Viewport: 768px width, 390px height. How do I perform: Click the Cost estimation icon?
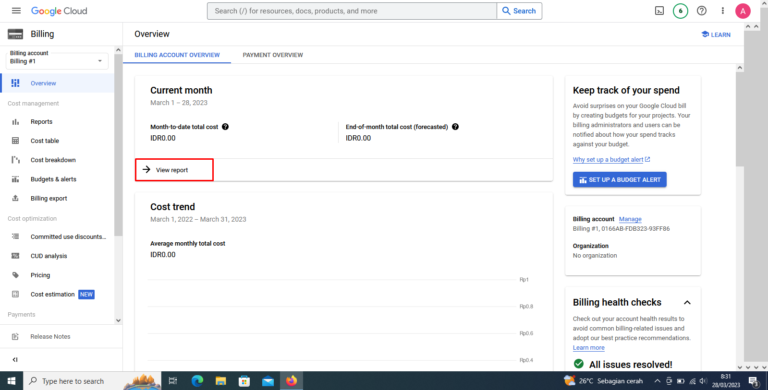[x=15, y=294]
